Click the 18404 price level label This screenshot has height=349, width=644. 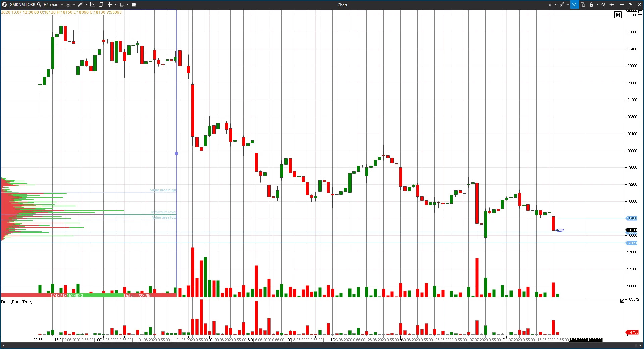632,218
